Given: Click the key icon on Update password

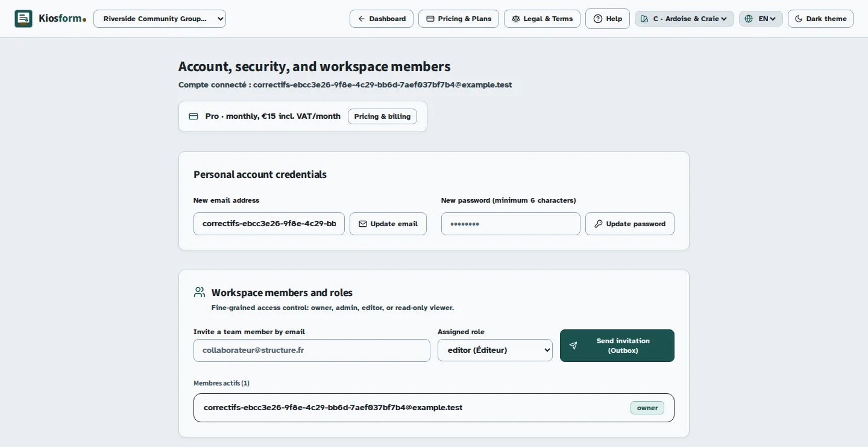Looking at the screenshot, I should coord(599,224).
